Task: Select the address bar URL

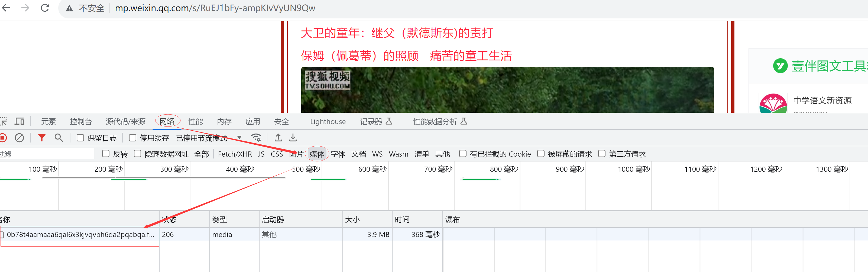Action: pyautogui.click(x=215, y=8)
